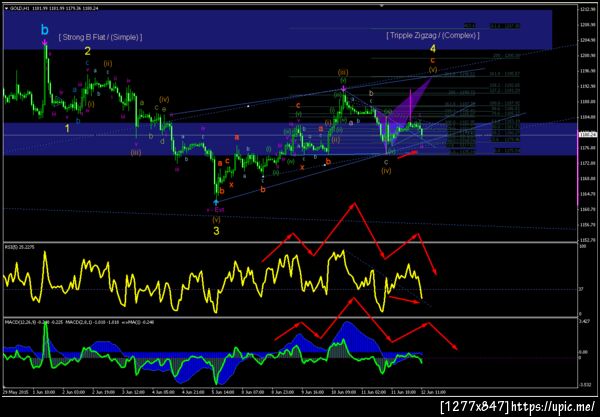This screenshot has width=600, height=417.
Task: Click the MACD(12,26,9) indicator label
Action: tap(20, 323)
